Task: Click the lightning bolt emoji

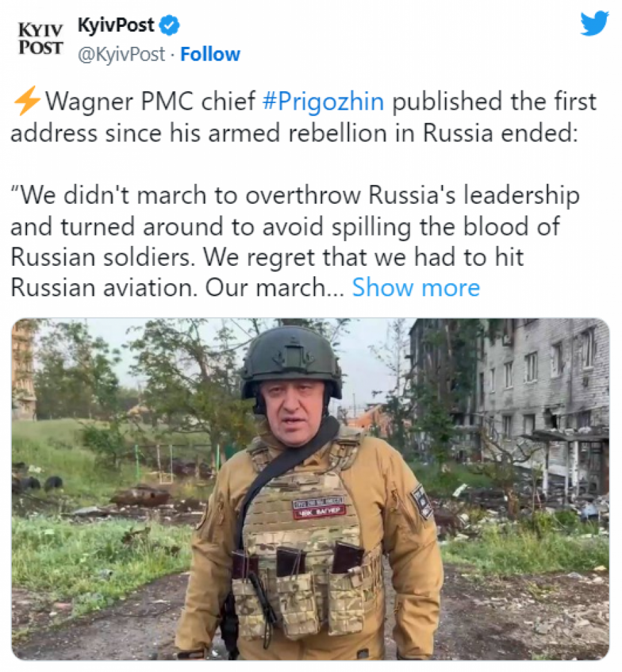Action: point(26,102)
